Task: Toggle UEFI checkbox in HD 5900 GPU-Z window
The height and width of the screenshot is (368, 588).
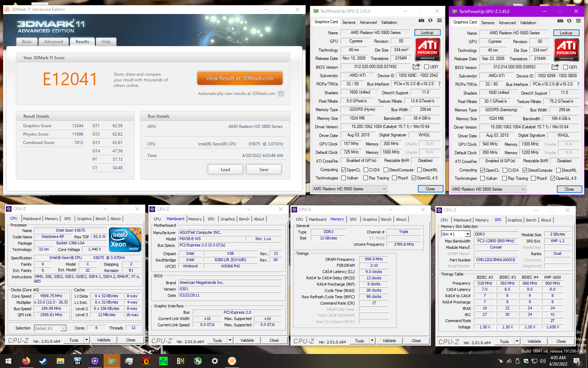Action: coord(426,67)
